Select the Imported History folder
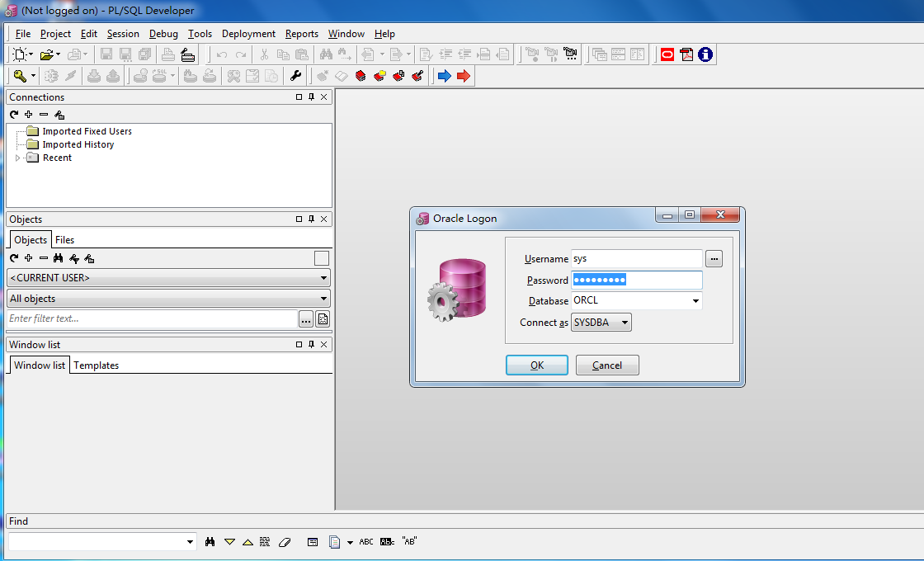 [78, 144]
